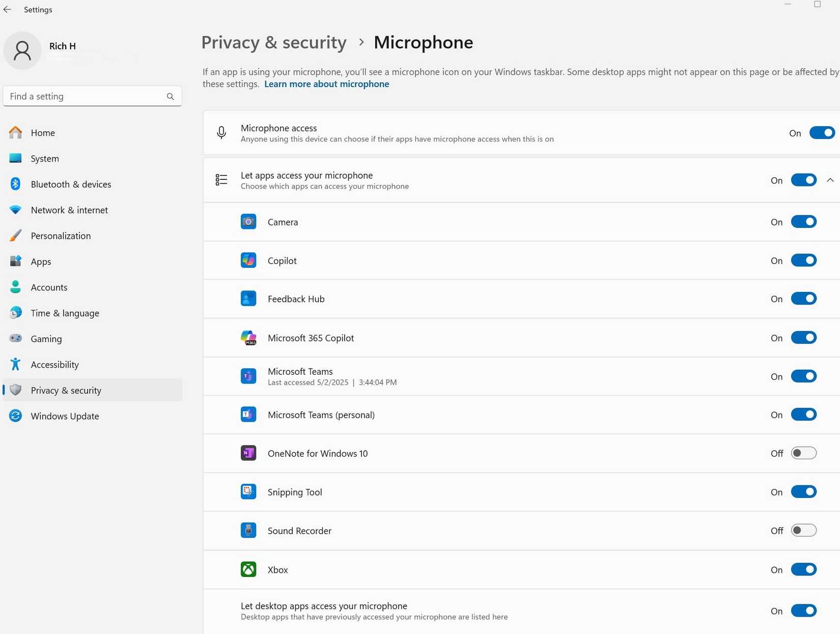Click the microphone icon beside Microphone access
This screenshot has height=634, width=840.
tap(221, 132)
